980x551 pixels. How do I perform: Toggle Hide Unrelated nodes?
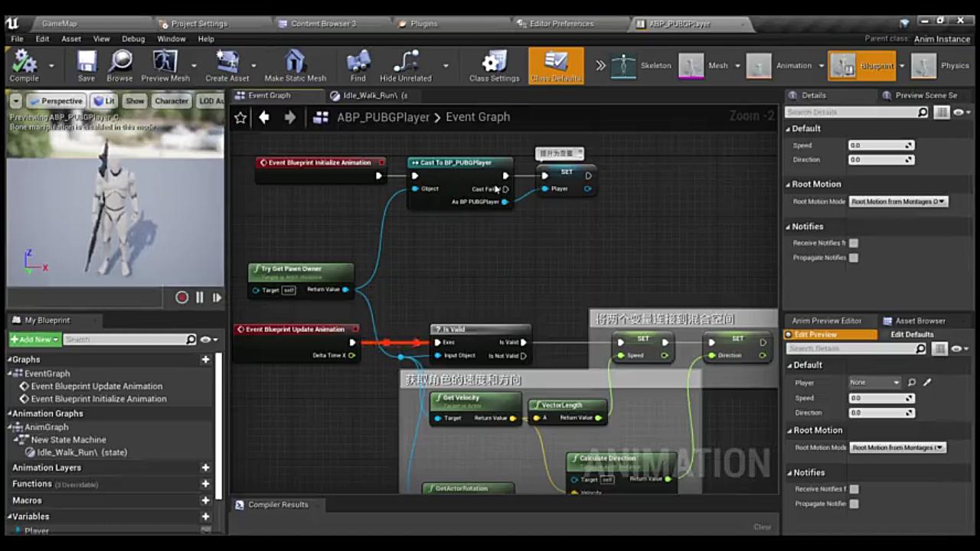[x=406, y=65]
